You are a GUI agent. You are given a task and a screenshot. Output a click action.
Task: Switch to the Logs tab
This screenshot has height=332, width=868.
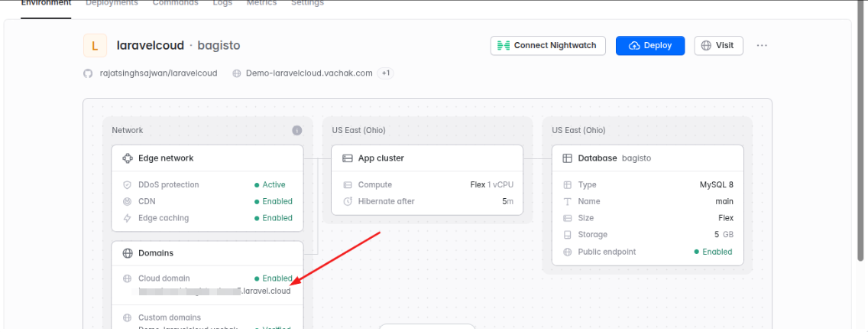click(x=222, y=3)
